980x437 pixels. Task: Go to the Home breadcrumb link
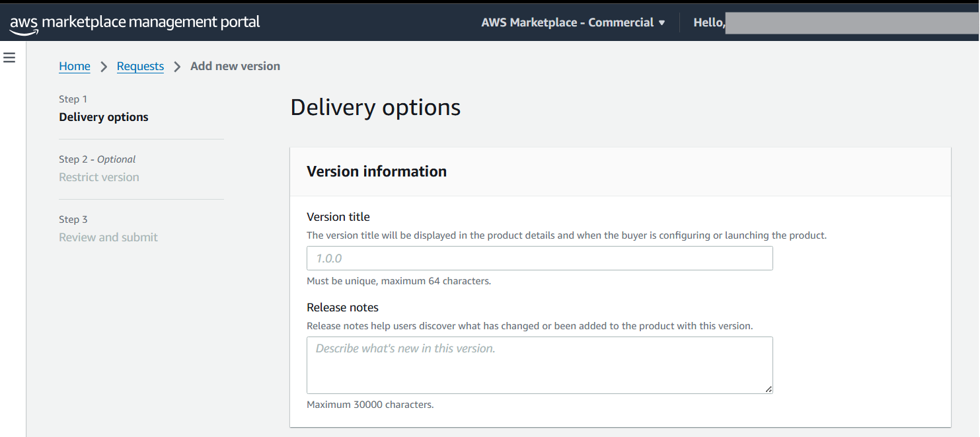point(75,66)
